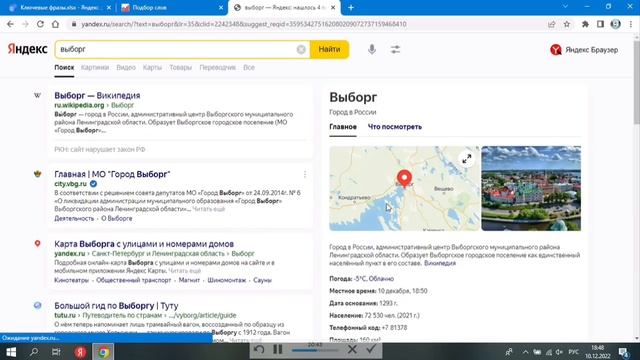This screenshot has width=640, height=360.
Task: Open the browser home page icon
Action: pyautogui.click(x=56, y=24)
